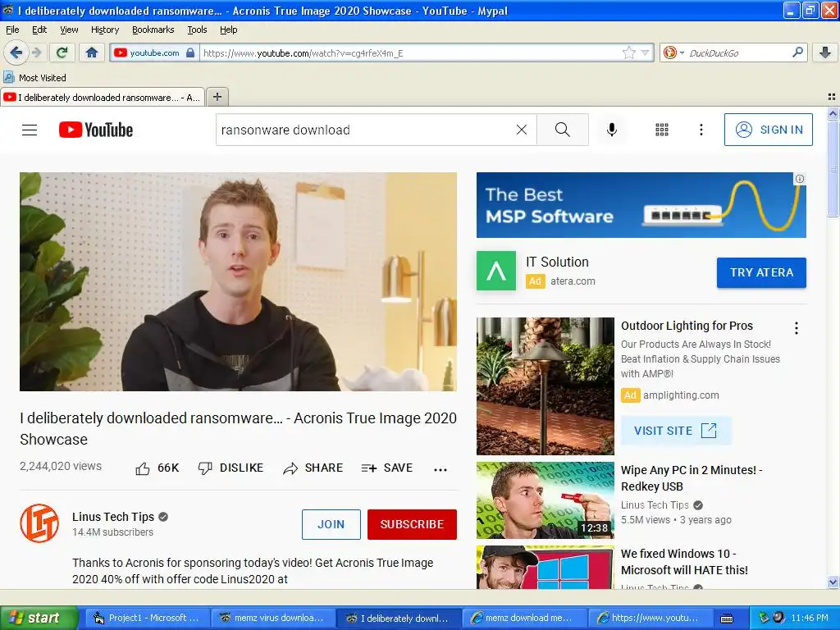Screen dimensions: 840x630
Task: Click the page scrollbar down arrow
Action: (x=833, y=582)
